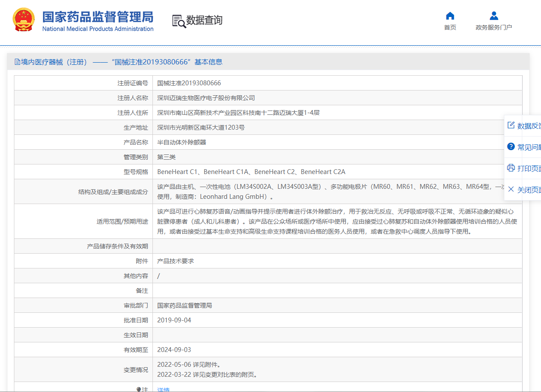Click the 变更情况 row label
This screenshot has height=392, width=541.
135,370
